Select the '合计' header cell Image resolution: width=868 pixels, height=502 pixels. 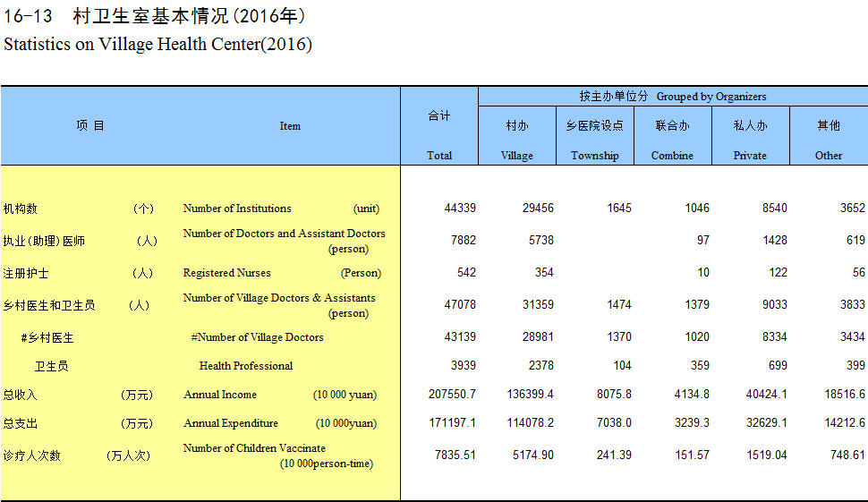(x=439, y=125)
